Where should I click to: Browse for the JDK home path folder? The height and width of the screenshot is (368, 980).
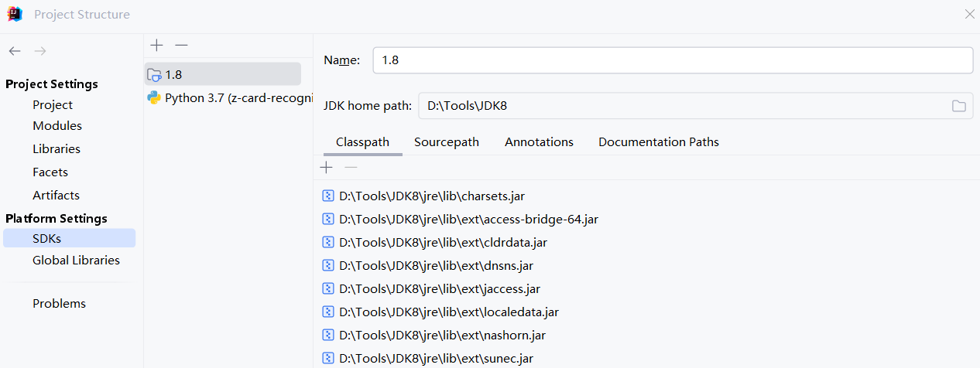pos(959,106)
